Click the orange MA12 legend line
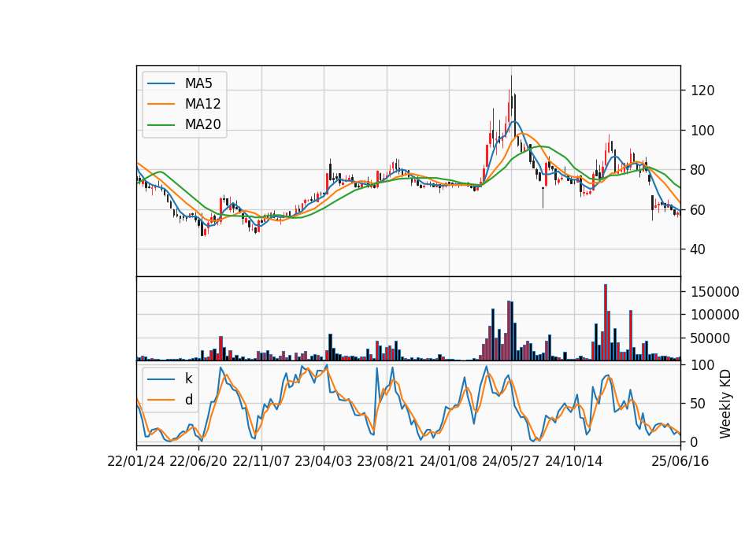 [x=161, y=104]
